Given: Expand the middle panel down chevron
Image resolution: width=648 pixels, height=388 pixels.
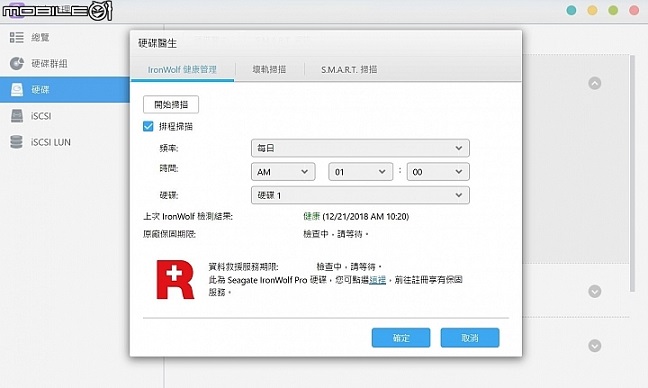Looking at the screenshot, I should point(595,292).
